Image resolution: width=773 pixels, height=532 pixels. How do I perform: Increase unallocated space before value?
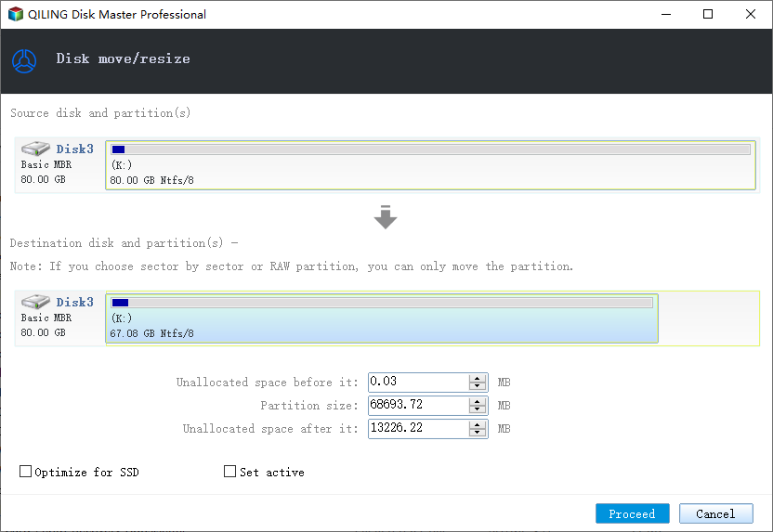[478, 378]
